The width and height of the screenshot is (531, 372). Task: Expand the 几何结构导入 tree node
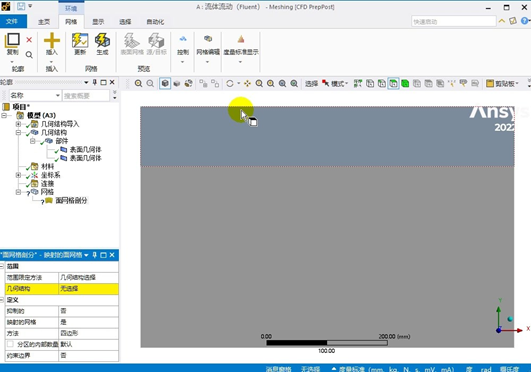18,124
